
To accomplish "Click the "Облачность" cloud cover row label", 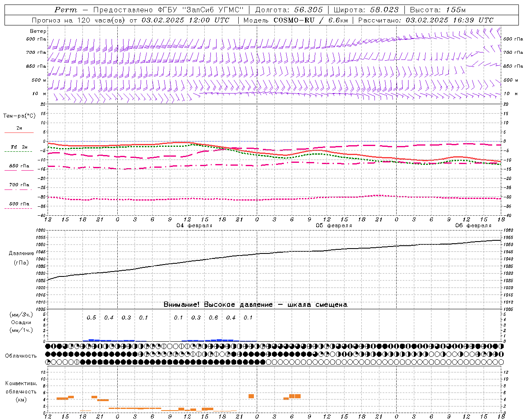I will (21, 356).
